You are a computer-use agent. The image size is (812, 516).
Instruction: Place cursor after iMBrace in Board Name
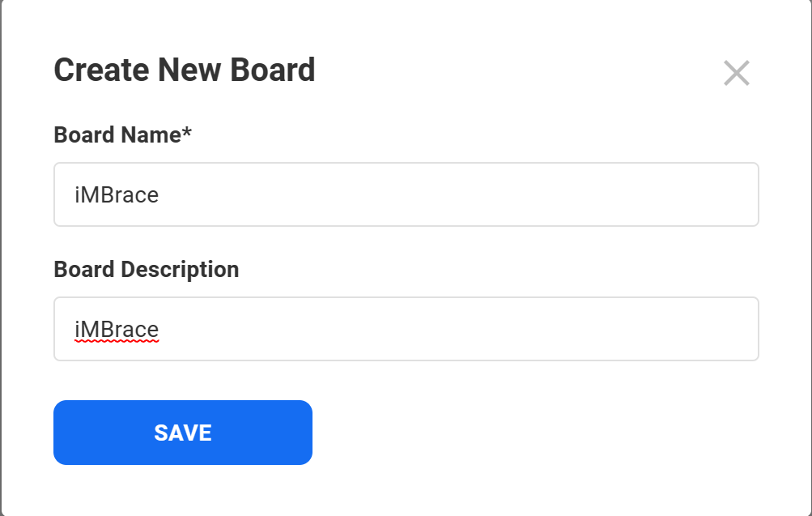coord(160,195)
